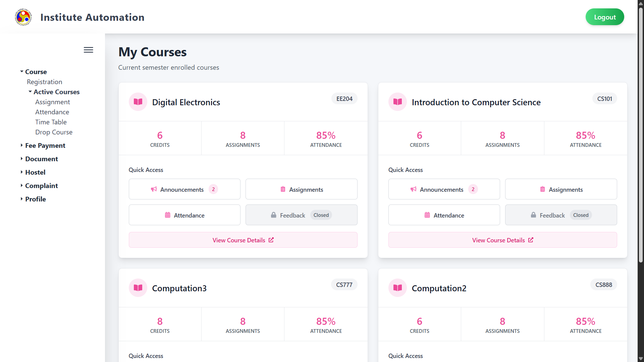Click the lock icon on the Digital Electronics Feedback button
The width and height of the screenshot is (644, 362).
(274, 215)
